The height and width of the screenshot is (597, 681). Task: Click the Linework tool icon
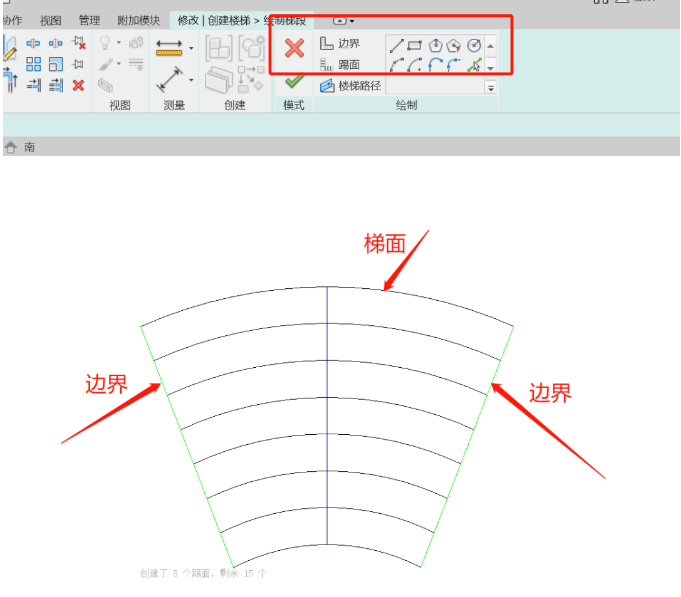[x=136, y=64]
